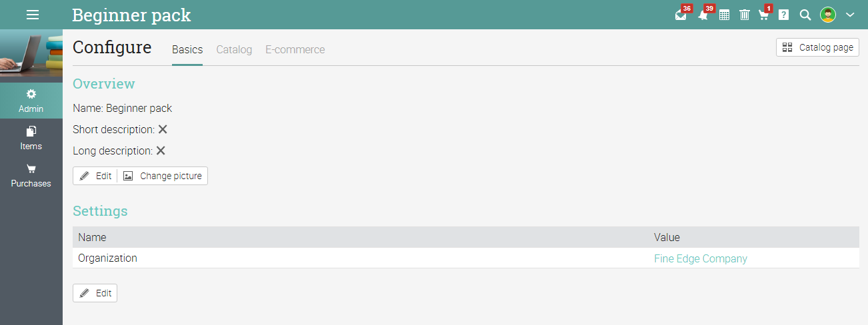868x325 pixels.
Task: Select the Basics tab
Action: [x=187, y=50]
